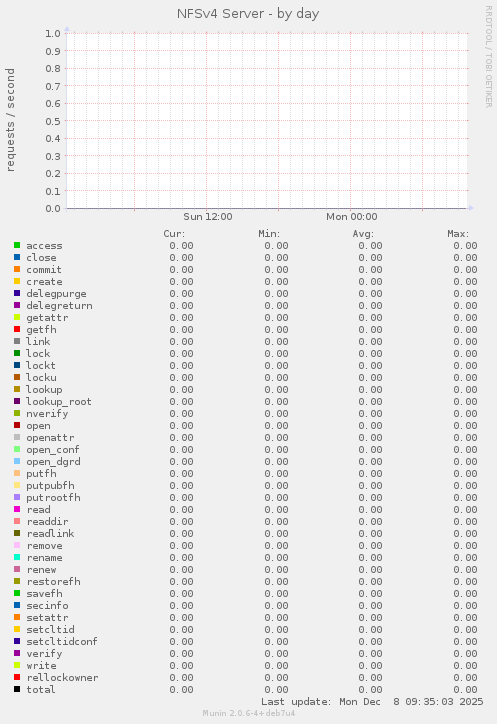Select the 'setcltid' legend label
The image size is (497, 724).
(50, 629)
